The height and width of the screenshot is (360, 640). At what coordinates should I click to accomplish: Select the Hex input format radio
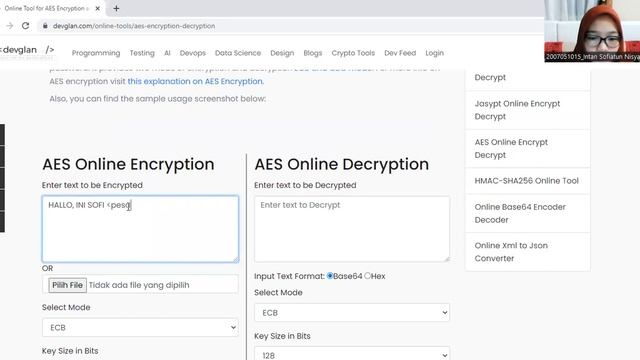(x=367, y=276)
